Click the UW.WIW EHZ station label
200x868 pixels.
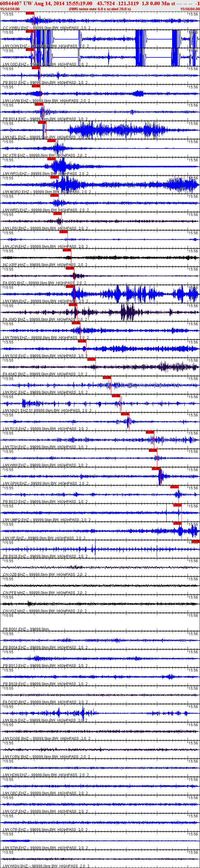click(45, 465)
